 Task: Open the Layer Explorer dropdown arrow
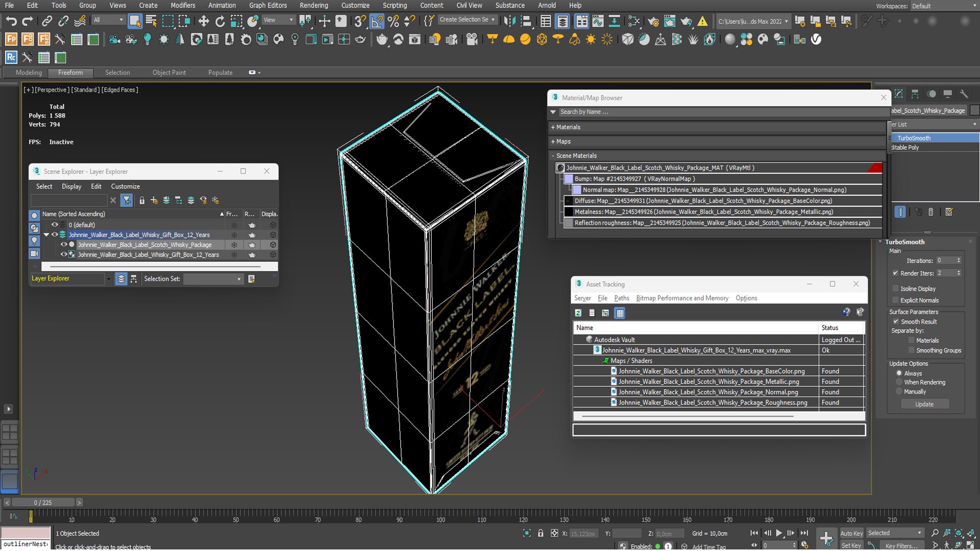click(108, 279)
